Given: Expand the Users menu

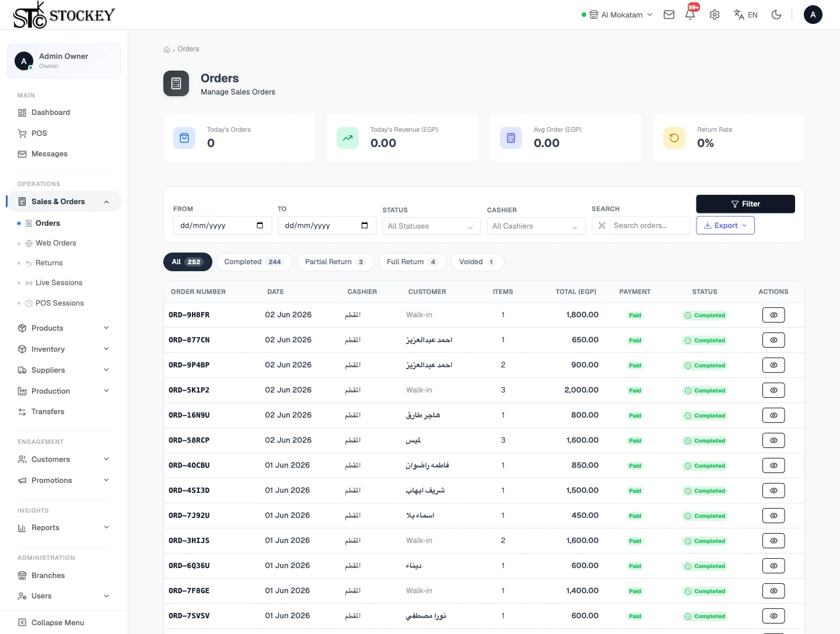Looking at the screenshot, I should pyautogui.click(x=64, y=596).
